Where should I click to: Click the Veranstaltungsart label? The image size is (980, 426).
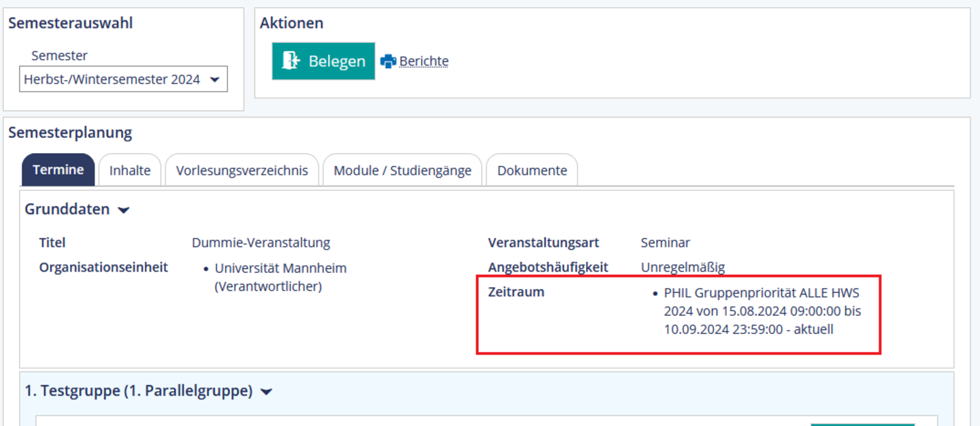[543, 243]
